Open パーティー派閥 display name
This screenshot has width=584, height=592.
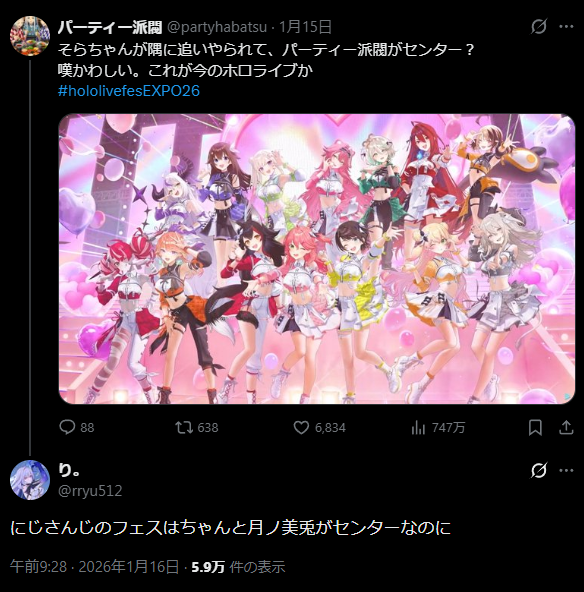110,27
